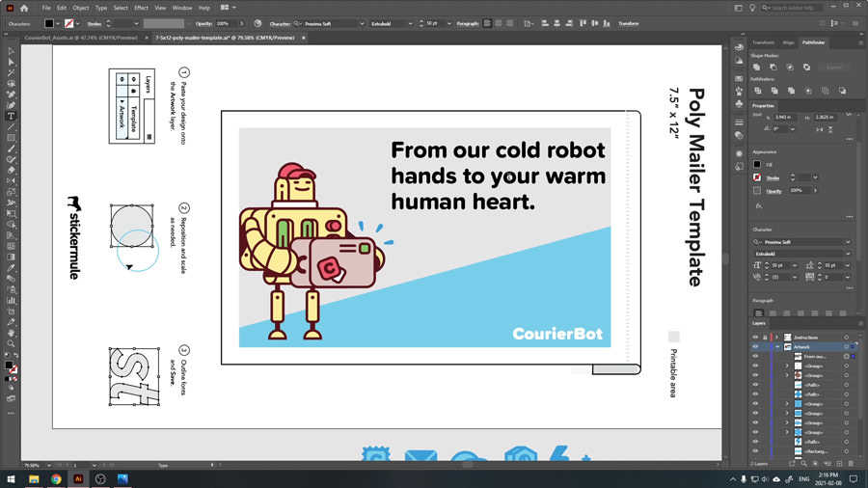Delete selection using Layers panel trash icon
This screenshot has width=868, height=488.
point(853,464)
